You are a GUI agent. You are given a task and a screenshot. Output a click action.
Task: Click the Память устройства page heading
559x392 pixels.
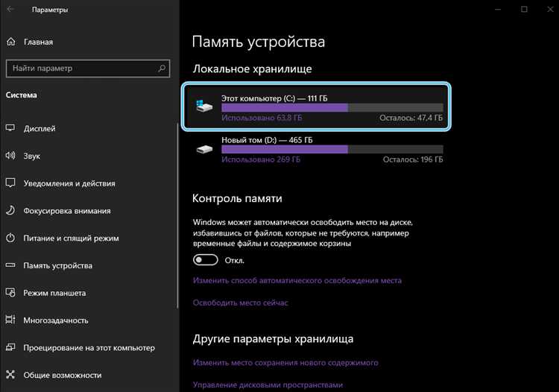coord(259,42)
